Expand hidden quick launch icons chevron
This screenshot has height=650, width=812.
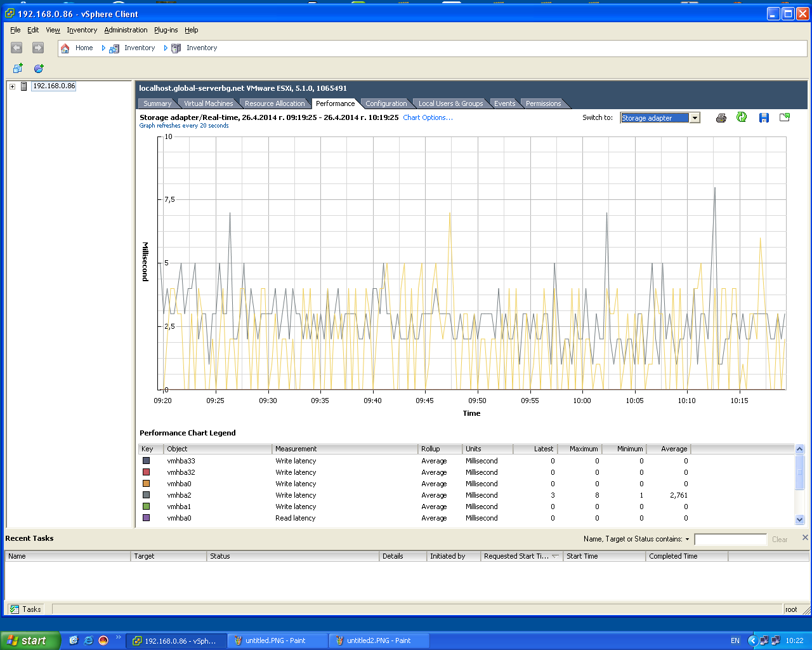click(x=118, y=638)
